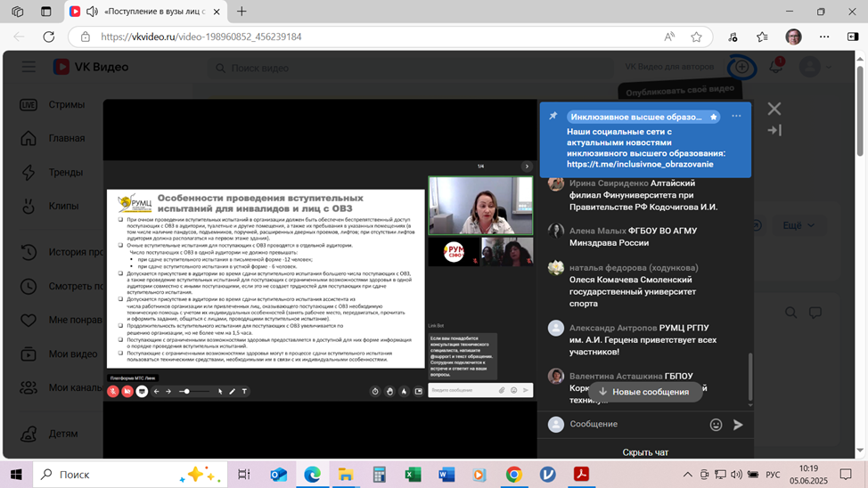Open the hamburger menu next to VK Видео
868x488 pixels.
coord(29,67)
